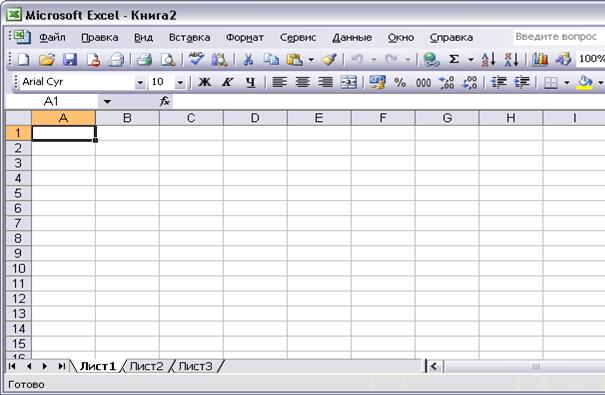Toggle center alignment
Viewport: 605px width, 395px height.
302,82
